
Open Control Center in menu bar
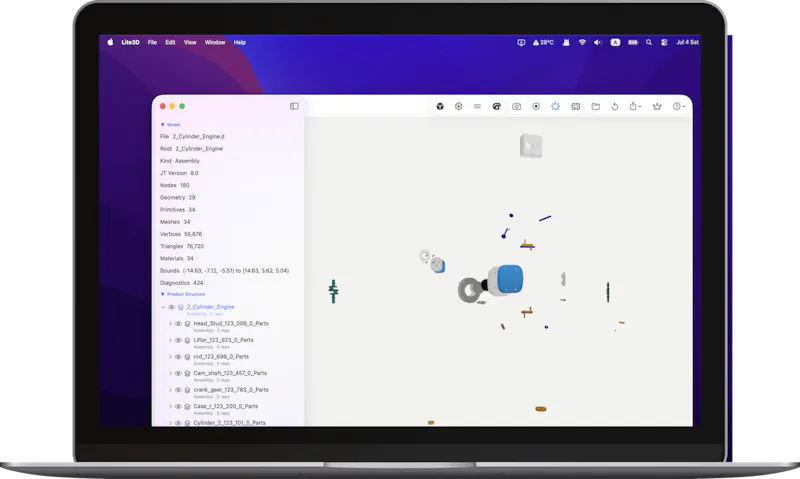pos(664,42)
